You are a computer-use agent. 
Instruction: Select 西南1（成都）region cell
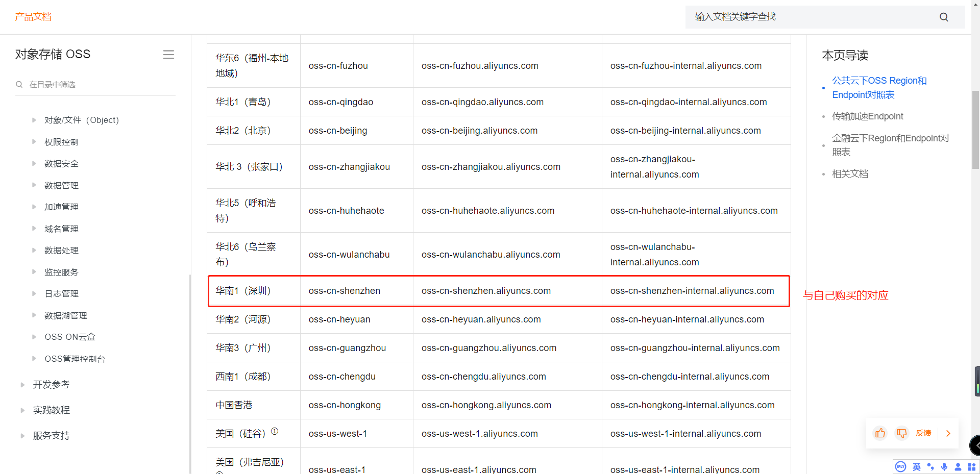(254, 377)
